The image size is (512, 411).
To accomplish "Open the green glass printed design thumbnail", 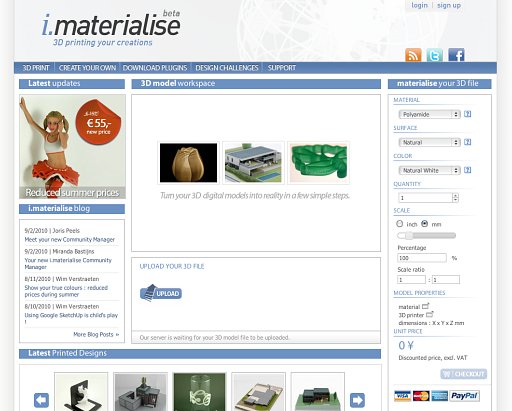I will click(x=199, y=392).
